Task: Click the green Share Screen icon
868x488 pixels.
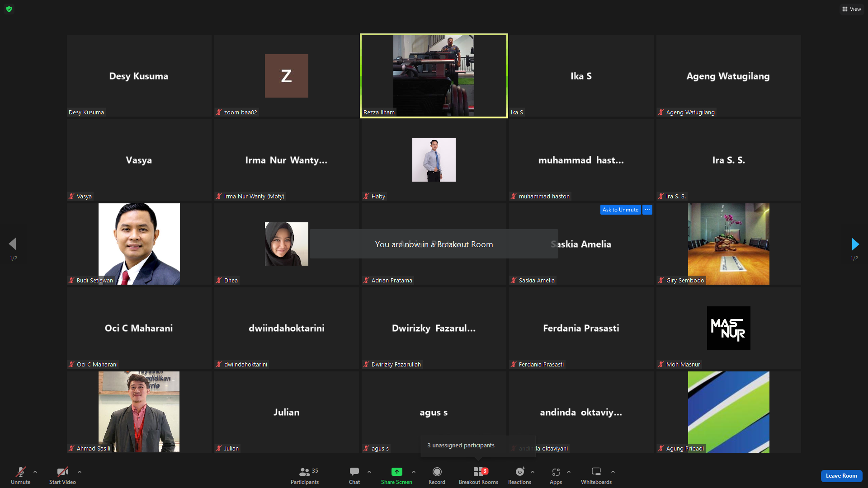Action: coord(396,472)
